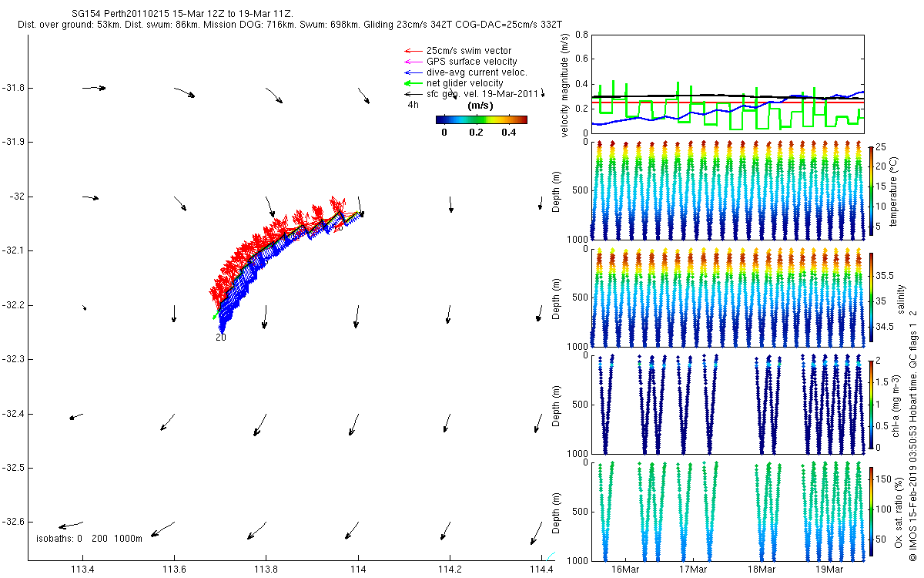The image size is (924, 578).
Task: Click the red swim vector legend arrow
Action: (x=413, y=51)
